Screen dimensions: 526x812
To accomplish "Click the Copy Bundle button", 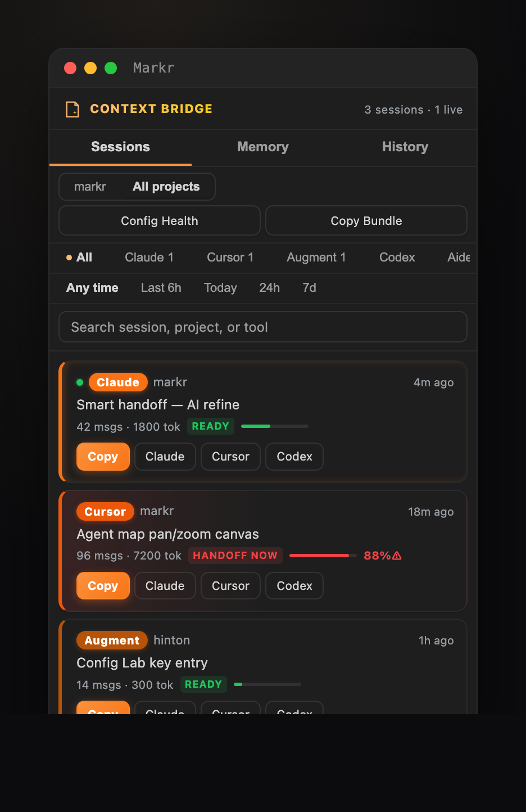I will click(x=366, y=220).
